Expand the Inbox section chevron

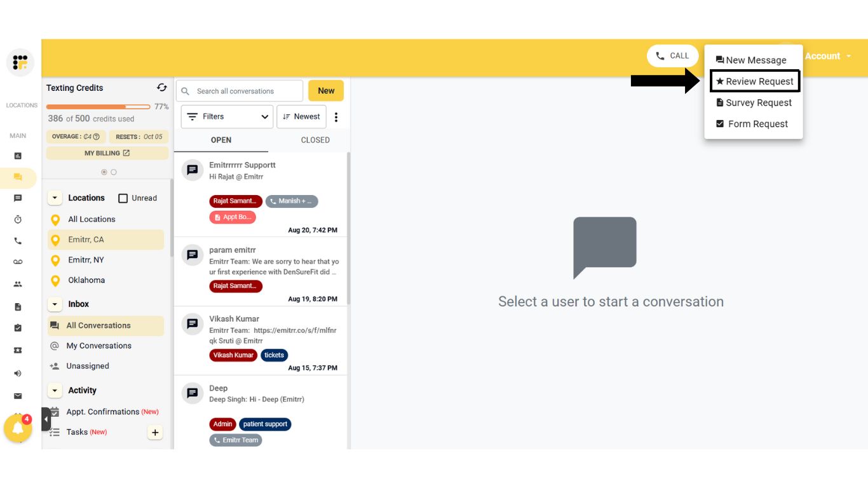[55, 304]
